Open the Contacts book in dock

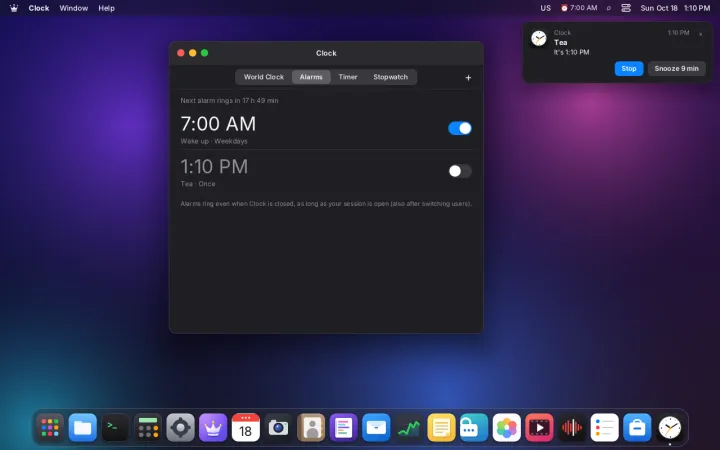pyautogui.click(x=311, y=428)
